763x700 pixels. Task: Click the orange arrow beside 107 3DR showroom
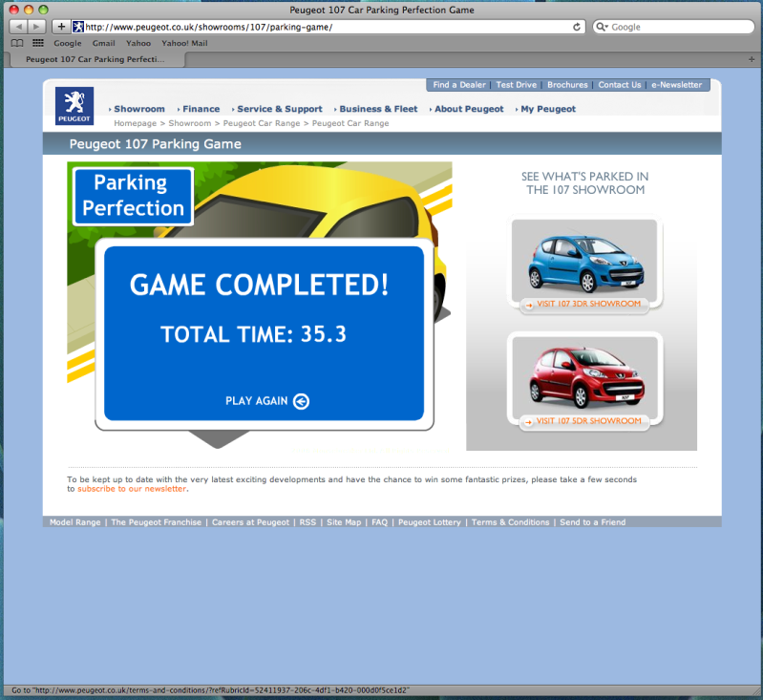[x=528, y=306]
